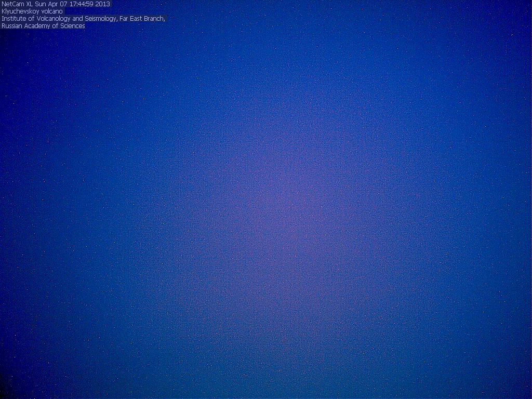This screenshot has width=532, height=399.
Task: Click the 'Klyuchevskoy volcano' caption text
Action: (x=32, y=11)
